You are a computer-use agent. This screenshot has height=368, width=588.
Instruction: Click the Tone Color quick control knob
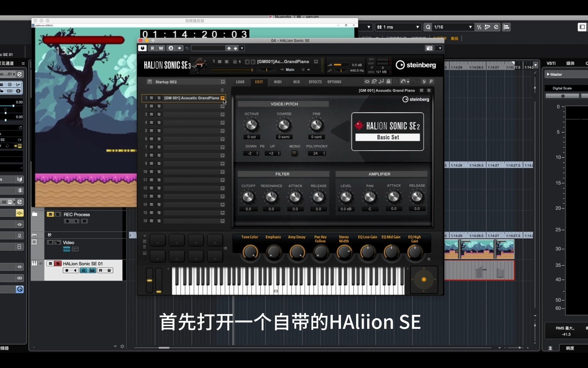pyautogui.click(x=250, y=252)
